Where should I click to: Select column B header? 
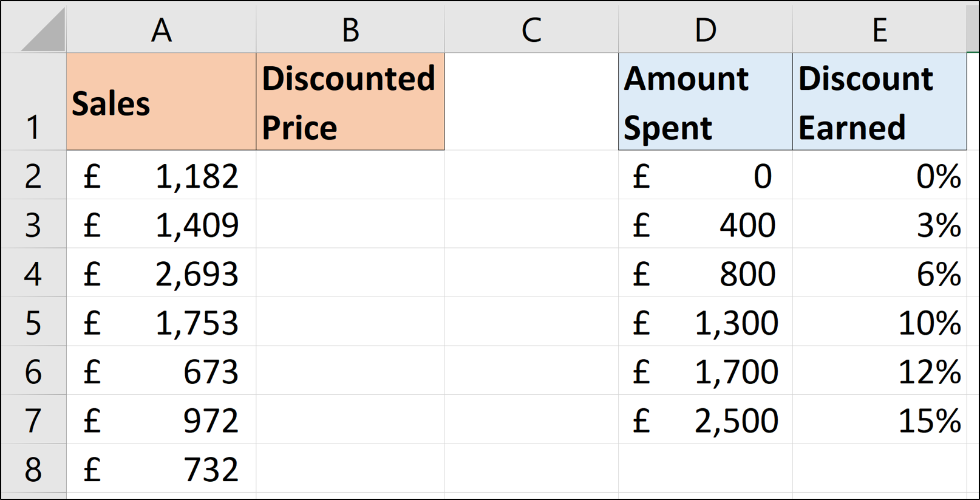click(350, 29)
